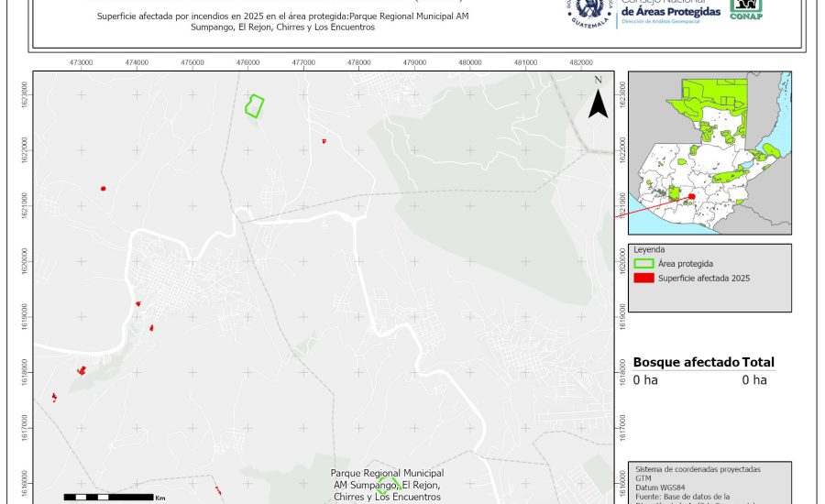
Task: Click the red burn patch near 477000
Action: 324,141
